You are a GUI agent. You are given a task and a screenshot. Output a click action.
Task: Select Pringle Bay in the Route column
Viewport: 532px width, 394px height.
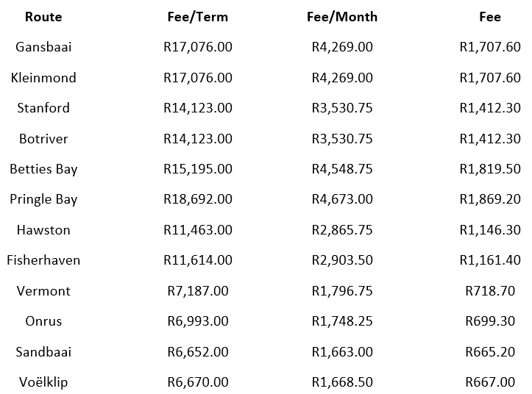click(x=43, y=199)
